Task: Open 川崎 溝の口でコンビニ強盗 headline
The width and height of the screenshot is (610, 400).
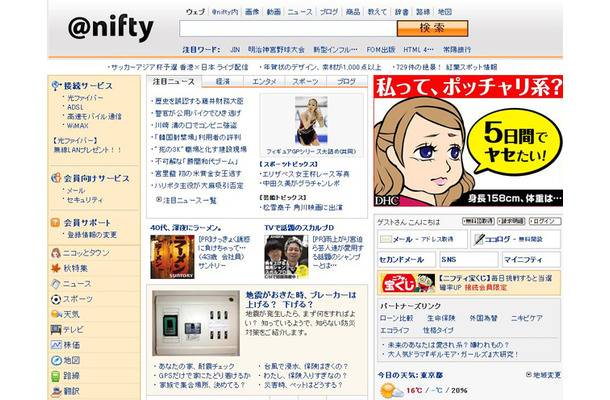Action: (x=196, y=125)
